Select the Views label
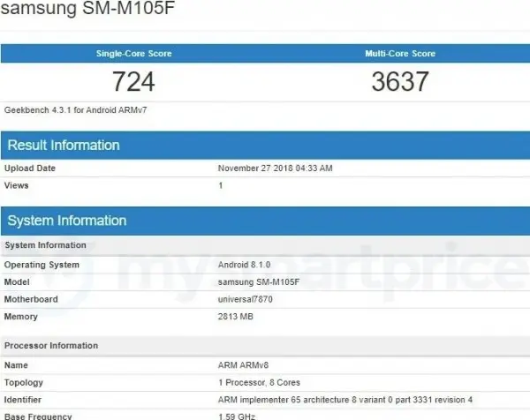The width and height of the screenshot is (530, 420). pos(16,185)
